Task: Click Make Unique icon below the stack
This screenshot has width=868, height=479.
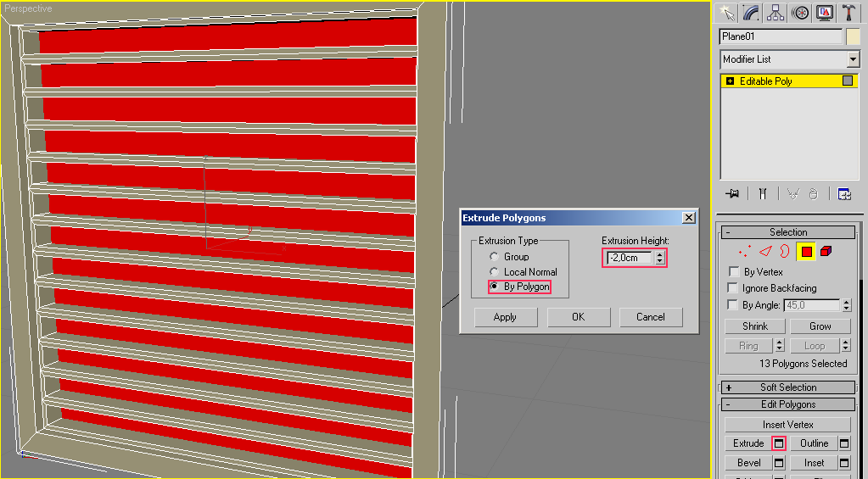Action: (793, 193)
